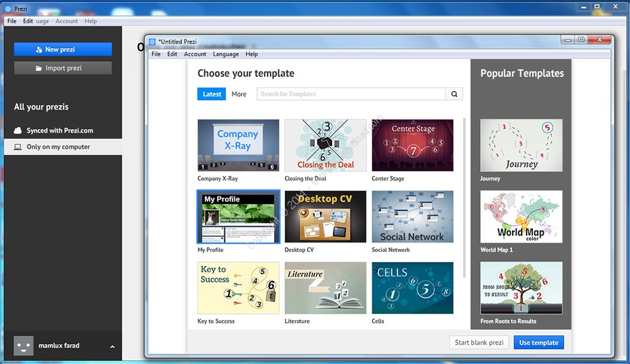Select the Key to Success template thumbnail
This screenshot has width=630, height=364.
tap(238, 288)
